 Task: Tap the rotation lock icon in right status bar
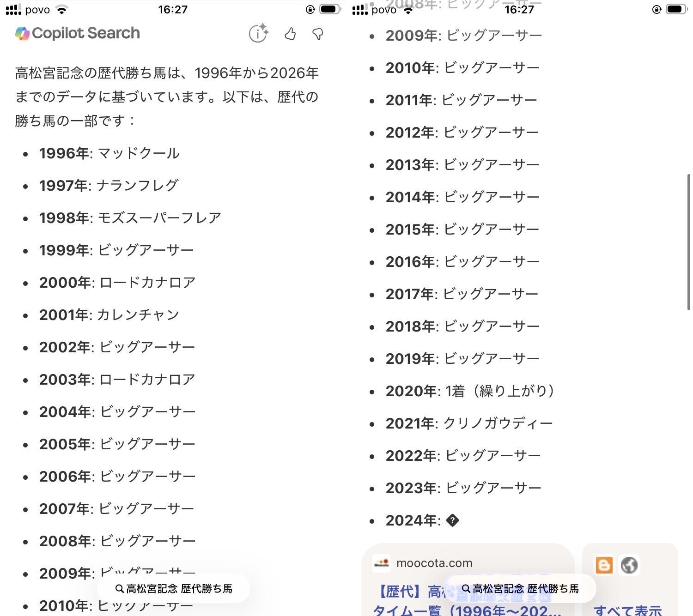click(657, 9)
